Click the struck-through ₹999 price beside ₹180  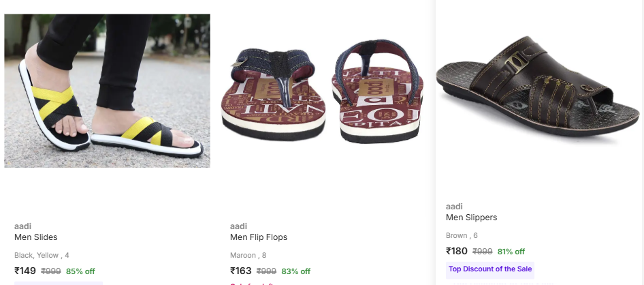click(x=483, y=252)
